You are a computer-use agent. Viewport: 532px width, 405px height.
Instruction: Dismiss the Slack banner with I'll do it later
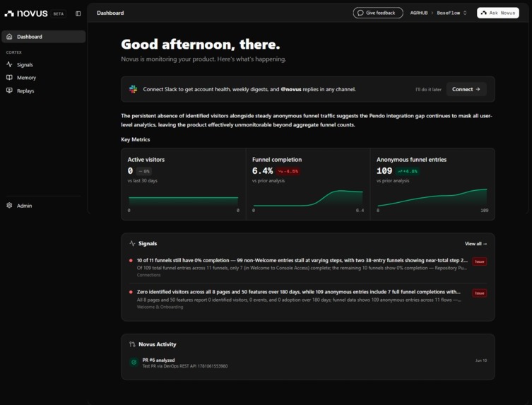tap(428, 90)
